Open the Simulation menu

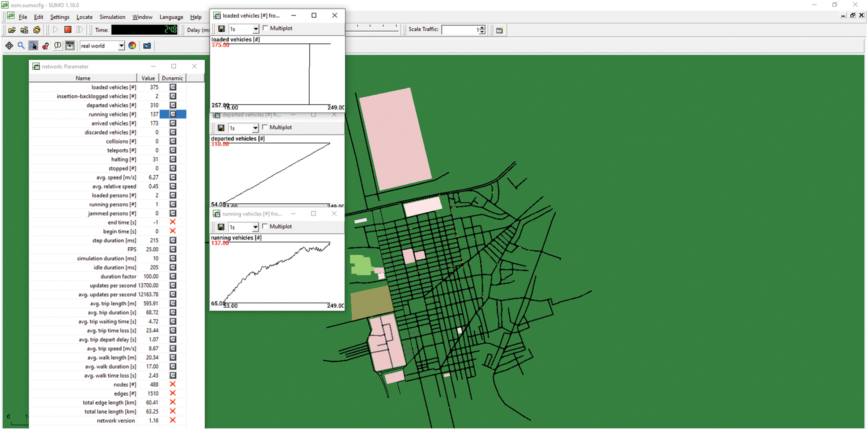click(112, 17)
